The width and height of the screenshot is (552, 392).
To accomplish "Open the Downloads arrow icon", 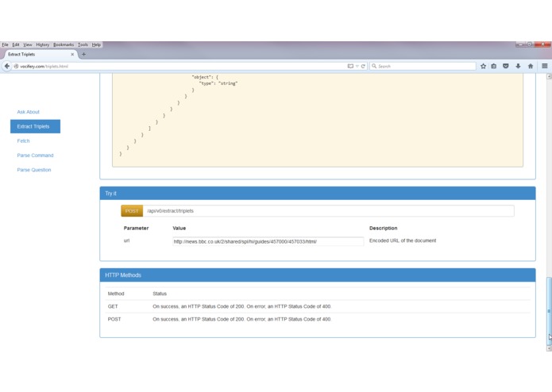I will (518, 66).
